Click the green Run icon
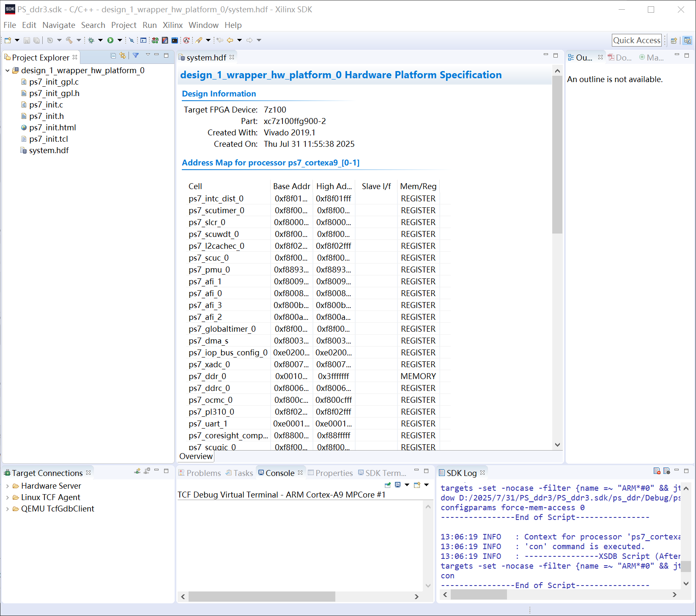 click(x=110, y=40)
